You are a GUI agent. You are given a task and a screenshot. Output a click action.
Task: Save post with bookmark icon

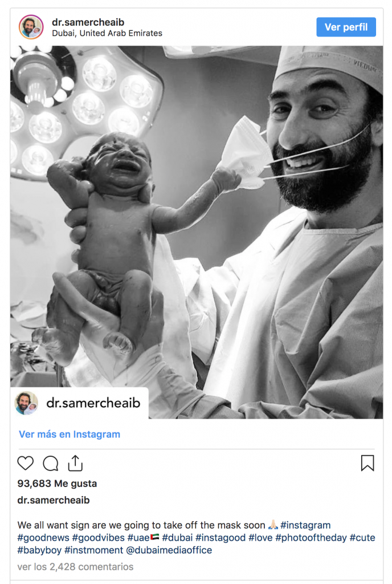coord(367,463)
